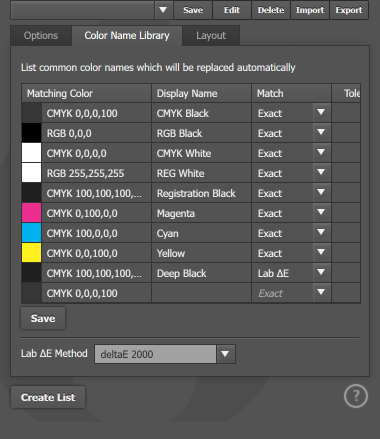Open Match dropdown for RGB Black
Viewport: 380px width, 439px height.
pyautogui.click(x=321, y=133)
